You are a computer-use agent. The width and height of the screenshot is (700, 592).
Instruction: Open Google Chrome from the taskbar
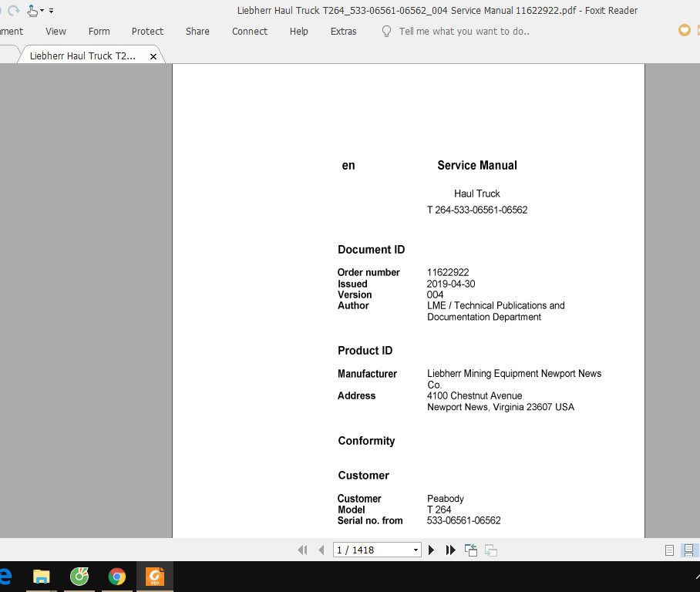pos(117,577)
